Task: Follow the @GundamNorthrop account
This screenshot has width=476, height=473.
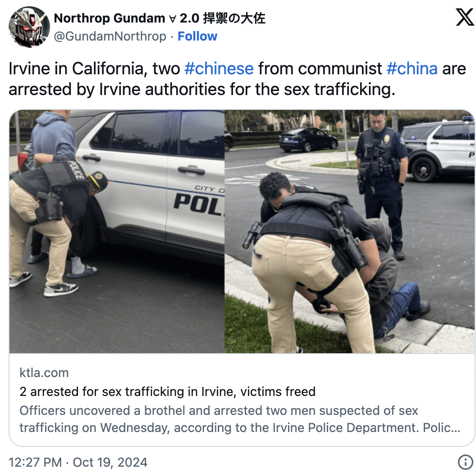Action: click(197, 36)
